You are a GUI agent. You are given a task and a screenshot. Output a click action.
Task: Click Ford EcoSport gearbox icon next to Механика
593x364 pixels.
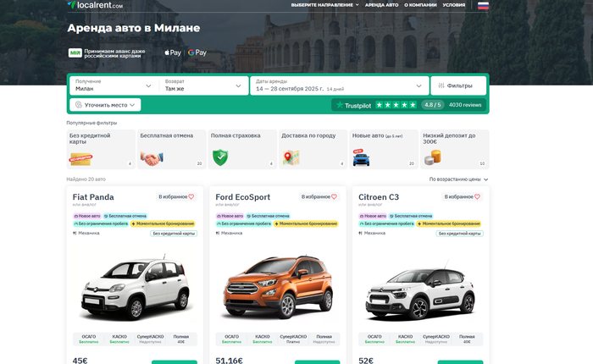click(x=218, y=234)
